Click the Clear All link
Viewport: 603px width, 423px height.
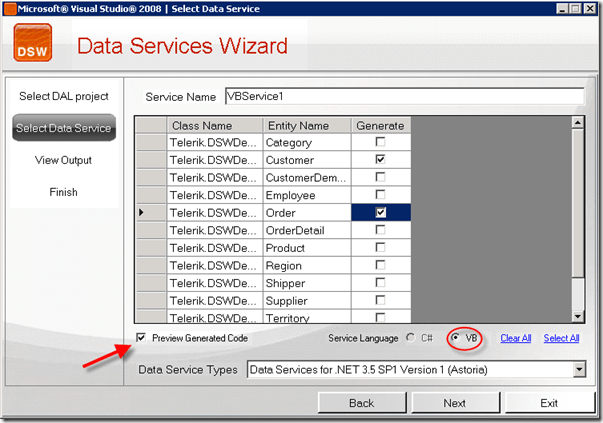click(516, 338)
